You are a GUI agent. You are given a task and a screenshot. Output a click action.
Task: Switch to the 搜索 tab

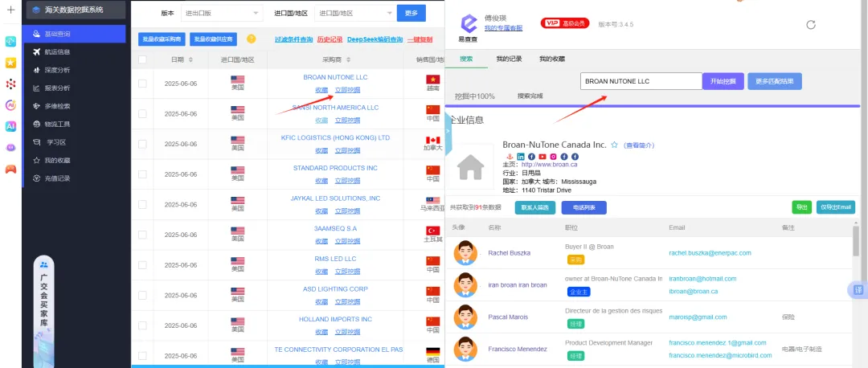point(466,59)
